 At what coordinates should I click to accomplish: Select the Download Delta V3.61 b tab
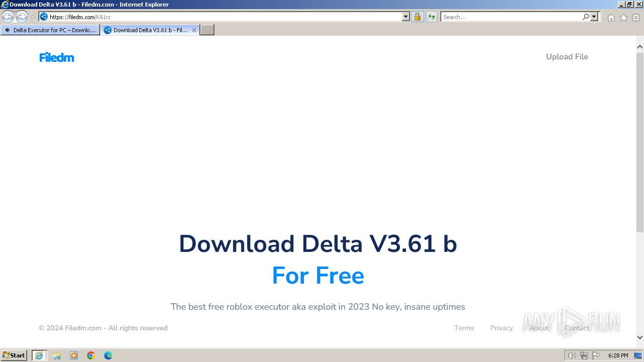[150, 30]
